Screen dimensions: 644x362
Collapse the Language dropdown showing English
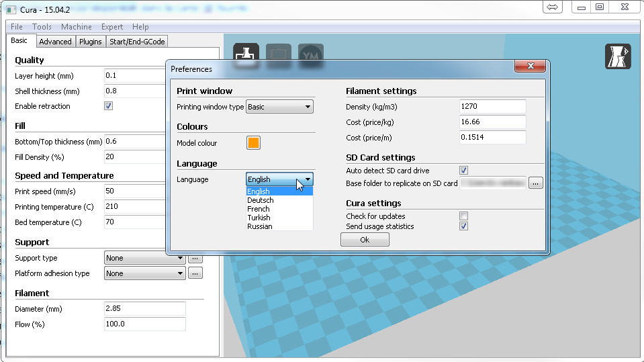279,179
